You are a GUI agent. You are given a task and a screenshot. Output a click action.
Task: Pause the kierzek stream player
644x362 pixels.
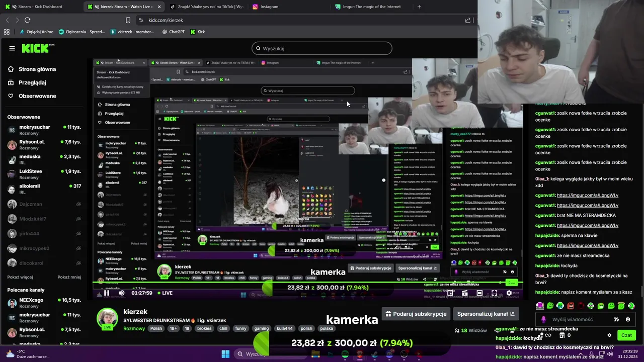coord(107,293)
